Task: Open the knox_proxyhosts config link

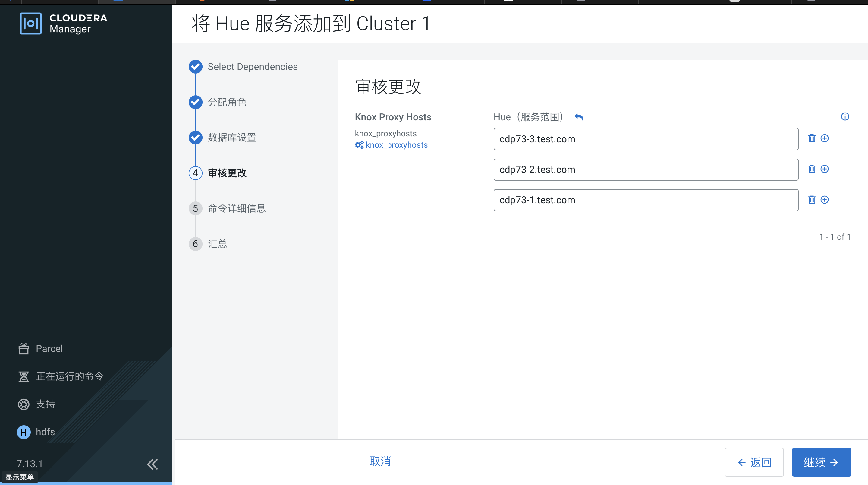Action: 396,145
